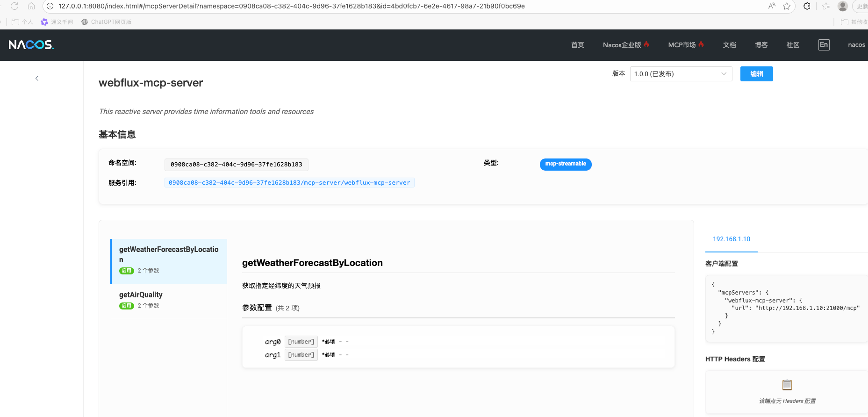This screenshot has height=417, width=868.
Task: Click the namespace ID value box
Action: tap(237, 165)
